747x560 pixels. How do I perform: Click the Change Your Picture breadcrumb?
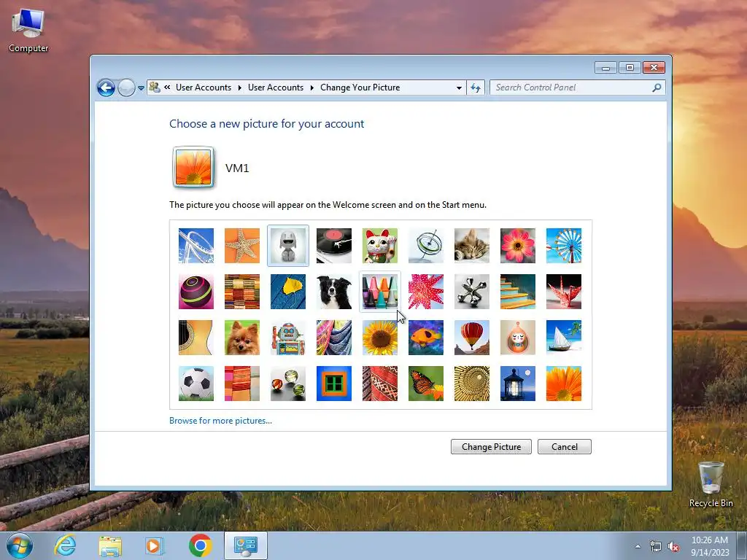(x=360, y=87)
